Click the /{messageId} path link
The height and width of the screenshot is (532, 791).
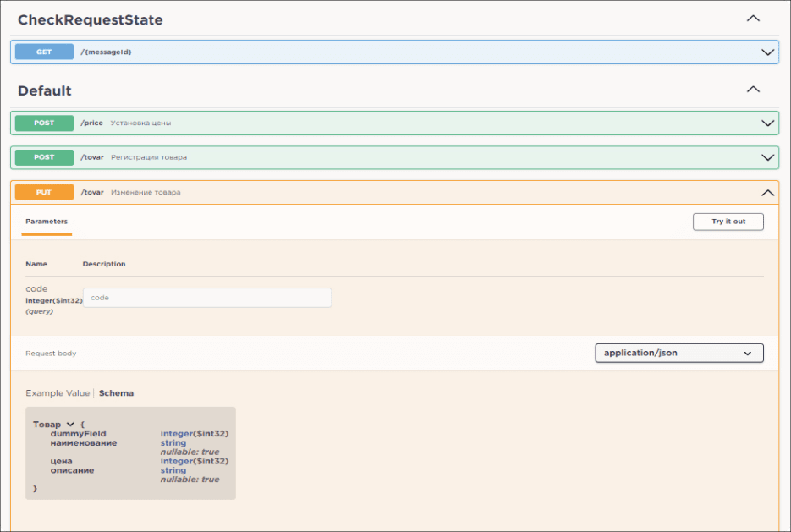106,52
